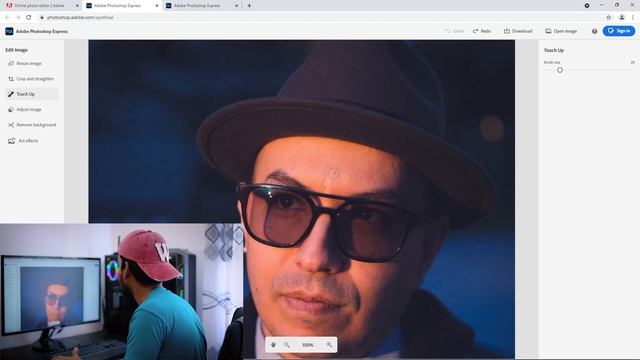Switch to Online photo editor Adobe tab
Image resolution: width=640 pixels, height=360 pixels.
tap(40, 6)
